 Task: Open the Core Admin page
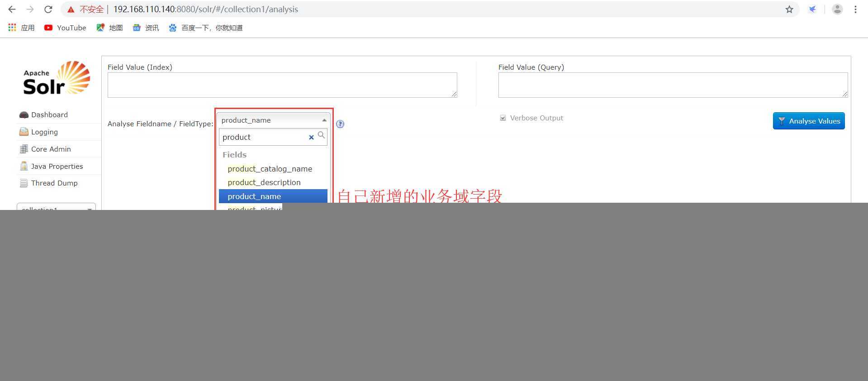coord(51,149)
